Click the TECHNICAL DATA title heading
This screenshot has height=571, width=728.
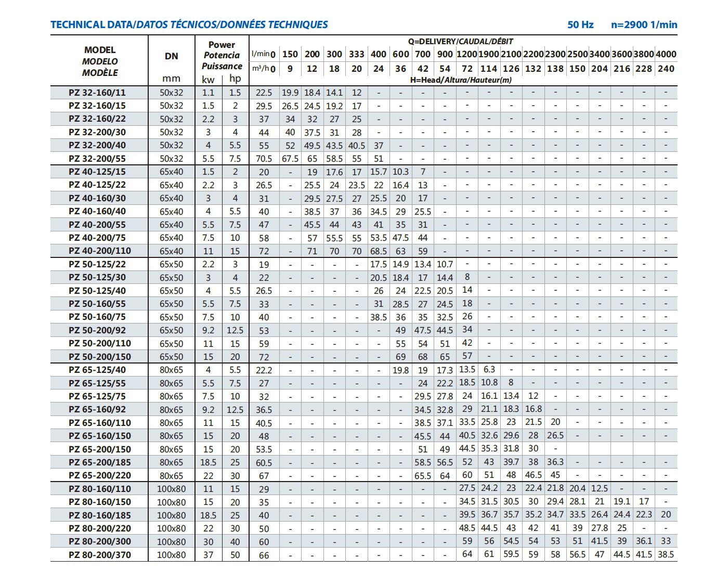point(189,24)
